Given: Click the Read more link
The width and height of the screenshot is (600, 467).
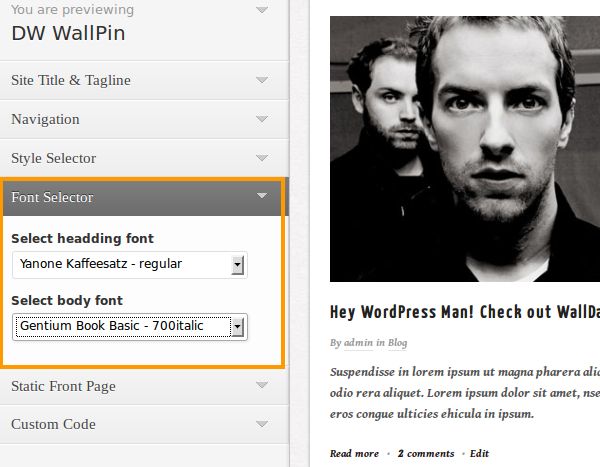Looking at the screenshot, I should tap(354, 454).
